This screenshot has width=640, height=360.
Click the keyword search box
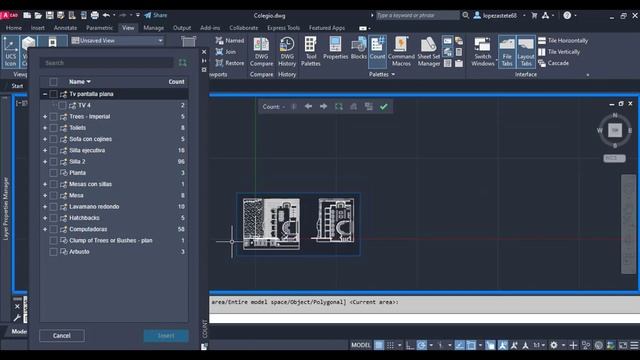tap(417, 16)
